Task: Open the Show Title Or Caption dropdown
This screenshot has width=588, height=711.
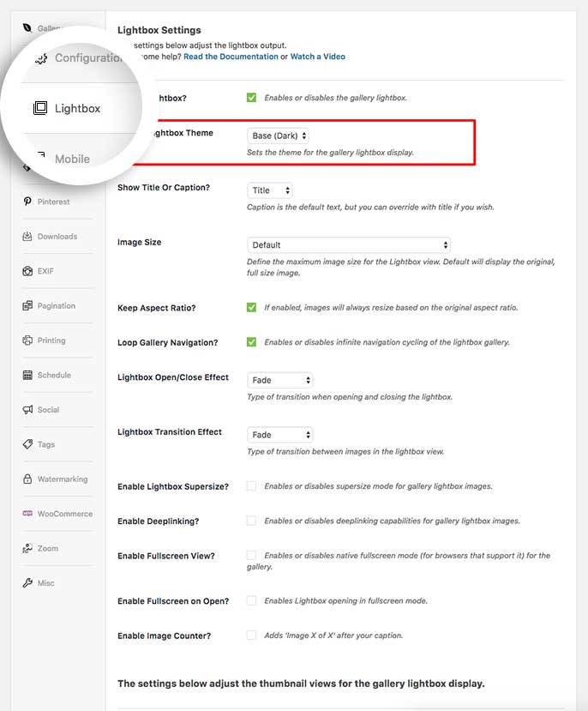Action: 270,190
